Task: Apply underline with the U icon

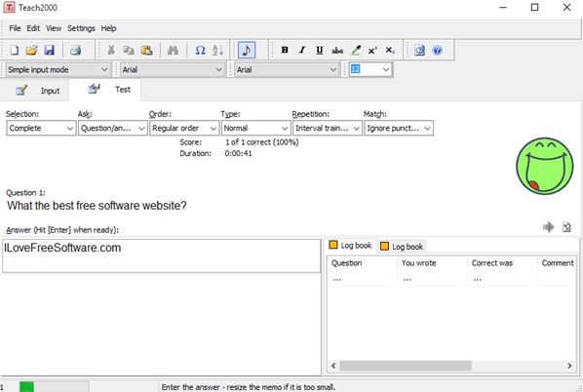Action: pyautogui.click(x=320, y=50)
